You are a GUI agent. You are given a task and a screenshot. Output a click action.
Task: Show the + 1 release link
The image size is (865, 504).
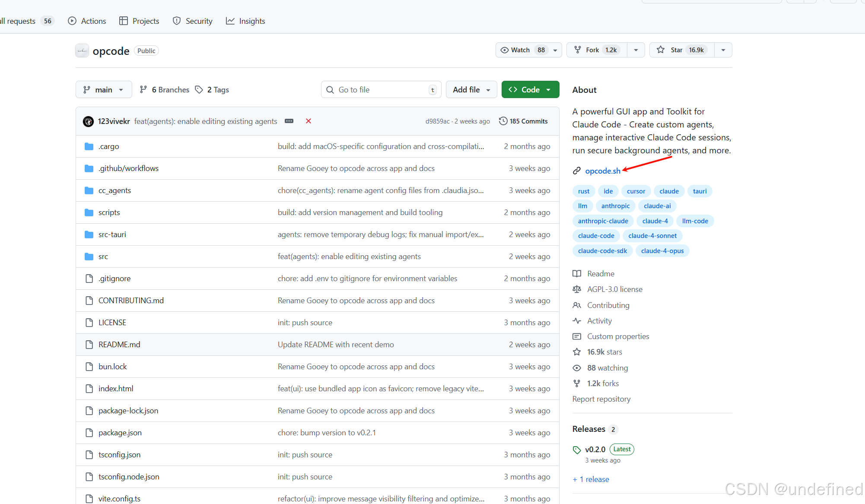tap(591, 479)
